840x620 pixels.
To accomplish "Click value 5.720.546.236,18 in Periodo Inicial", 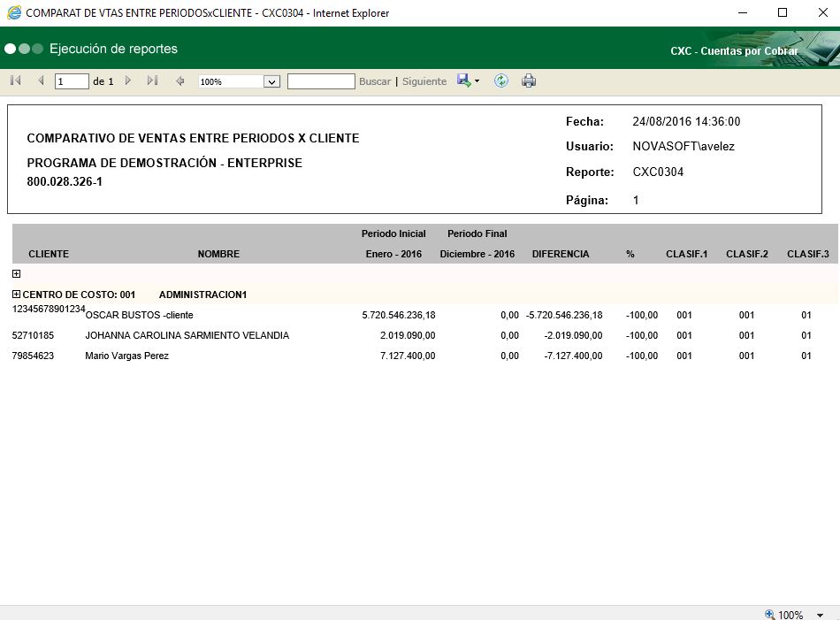I will click(x=399, y=315).
